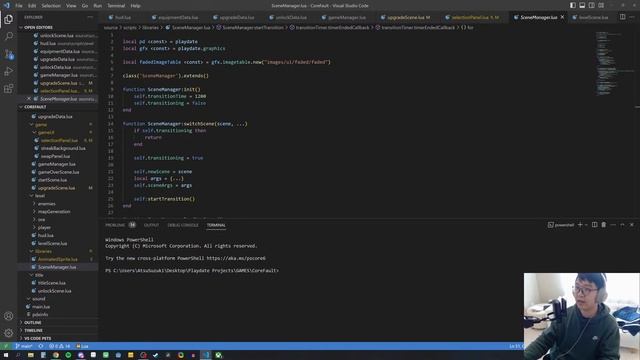Click the main branch status bar item
Screen dimensions: 640x360
pos(24,346)
